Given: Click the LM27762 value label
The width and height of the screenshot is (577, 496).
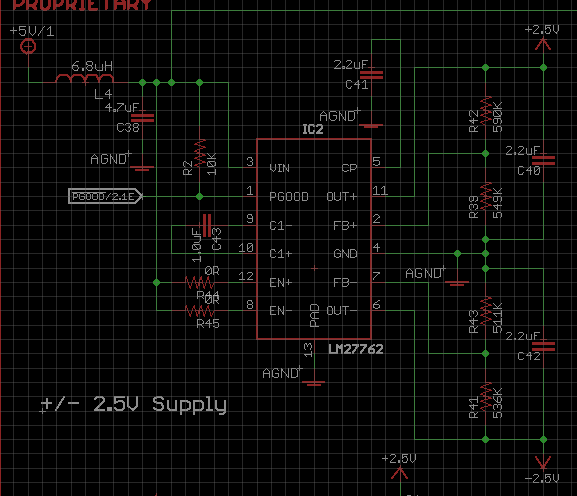Looking at the screenshot, I should point(355,349).
